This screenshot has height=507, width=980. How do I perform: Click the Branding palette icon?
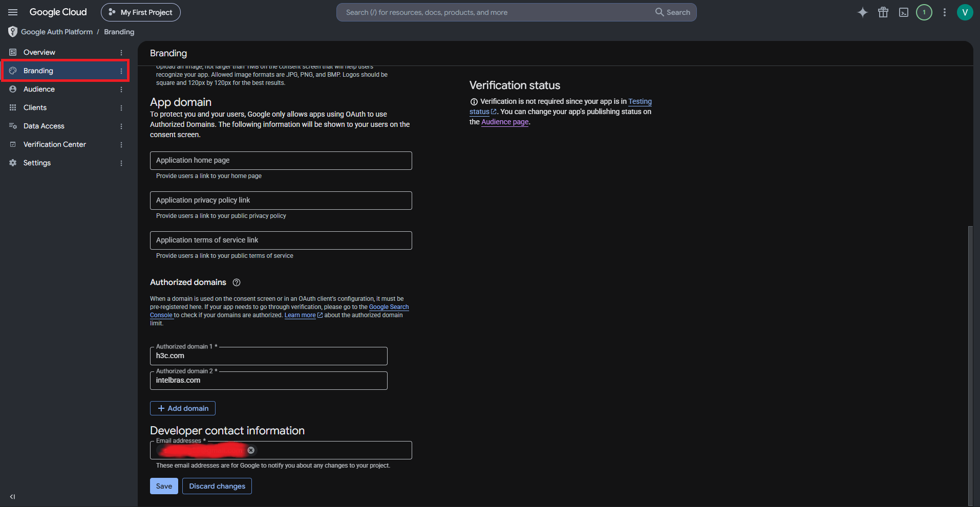tap(13, 71)
